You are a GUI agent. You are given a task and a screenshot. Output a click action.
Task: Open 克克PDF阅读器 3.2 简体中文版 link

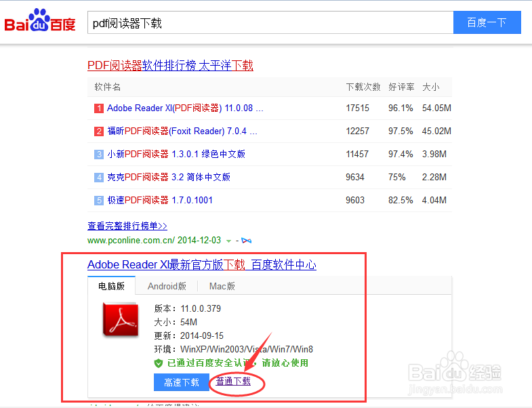point(169,177)
